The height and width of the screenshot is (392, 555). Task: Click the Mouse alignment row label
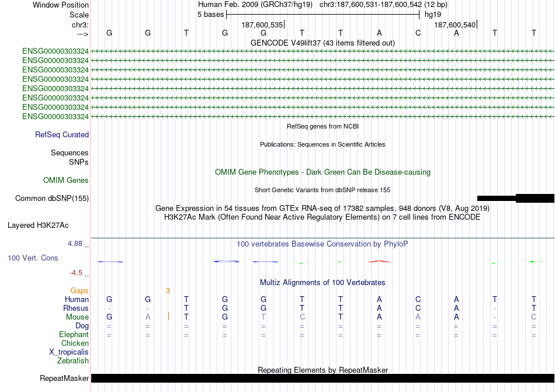pos(77,317)
